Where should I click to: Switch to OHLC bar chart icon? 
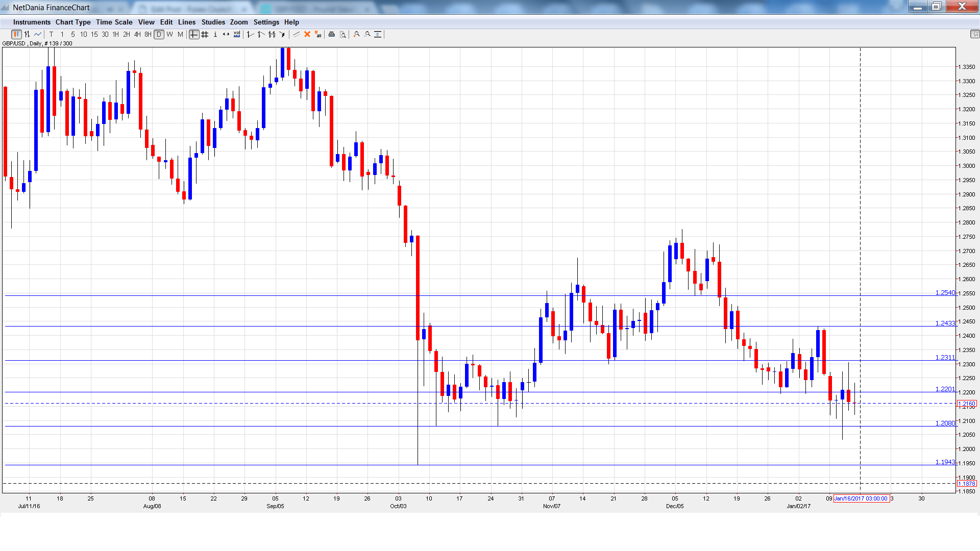click(x=27, y=35)
